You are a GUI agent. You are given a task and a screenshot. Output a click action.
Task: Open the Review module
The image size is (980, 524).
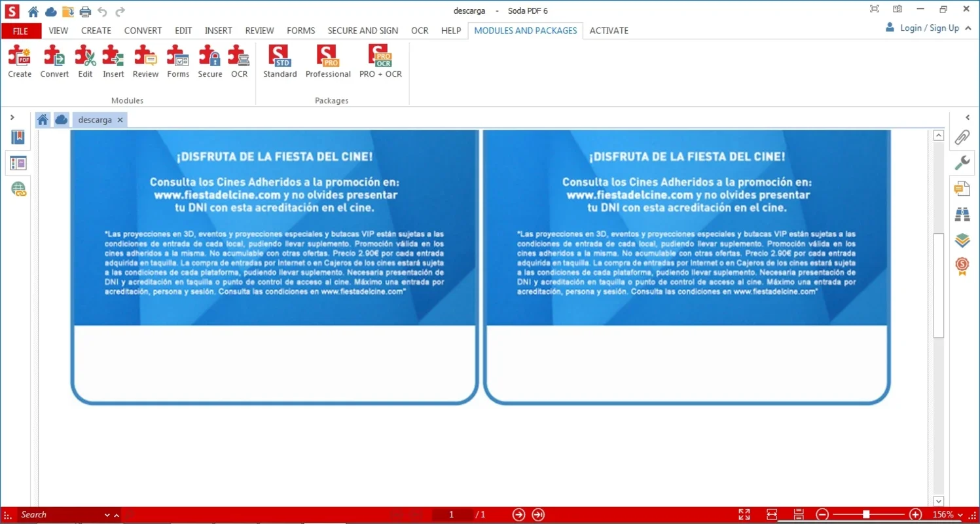[145, 62]
